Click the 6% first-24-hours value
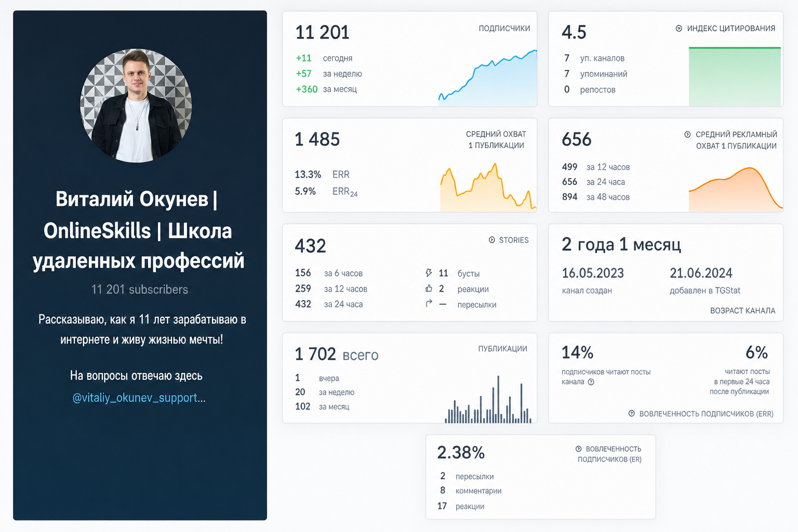This screenshot has width=798, height=532. click(756, 353)
